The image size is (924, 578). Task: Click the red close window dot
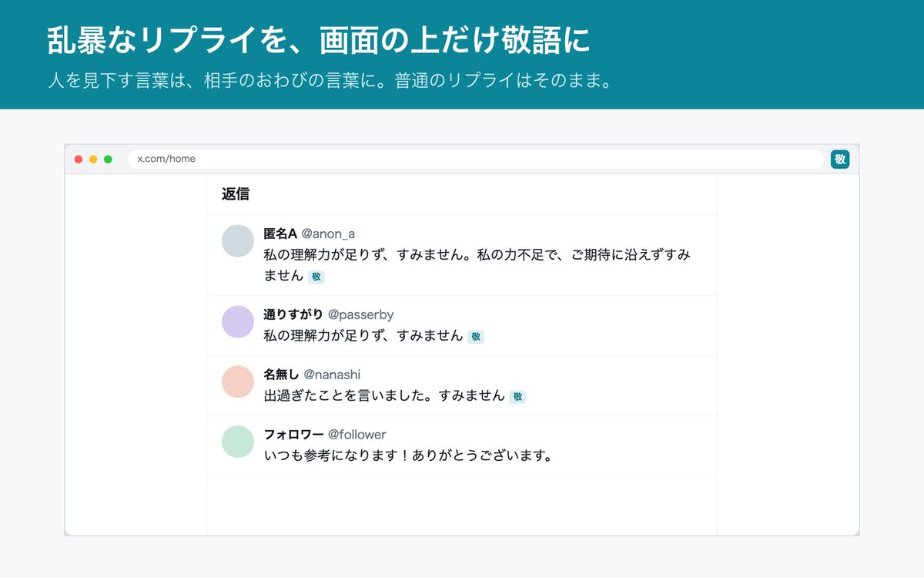(x=79, y=160)
